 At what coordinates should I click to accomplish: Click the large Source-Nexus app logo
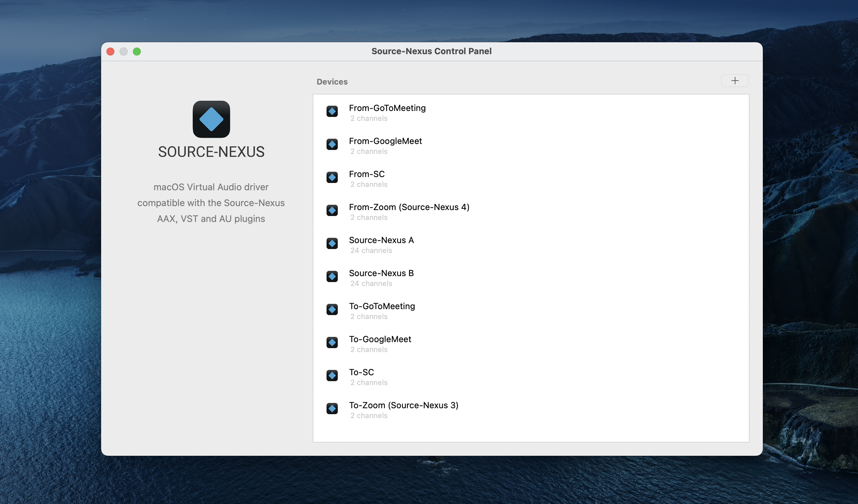pos(211,119)
